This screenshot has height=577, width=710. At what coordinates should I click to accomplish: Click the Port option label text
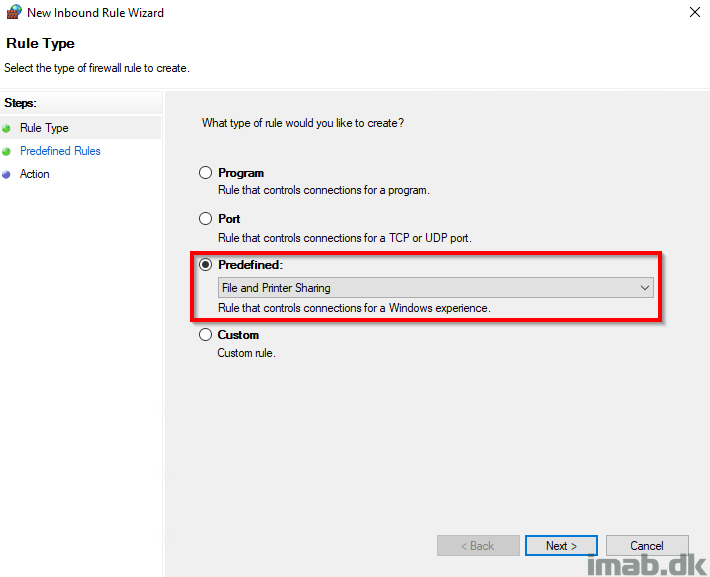pos(229,218)
